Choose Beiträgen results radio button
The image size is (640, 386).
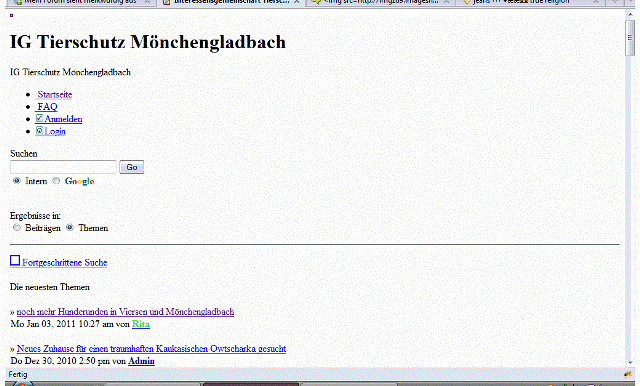17,227
